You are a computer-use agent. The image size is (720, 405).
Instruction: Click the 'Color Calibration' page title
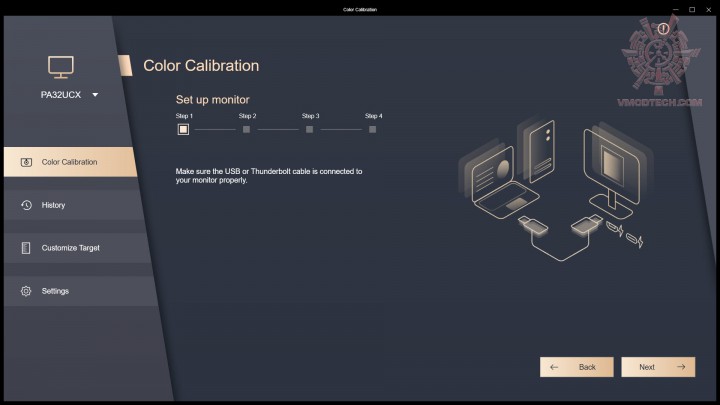201,66
